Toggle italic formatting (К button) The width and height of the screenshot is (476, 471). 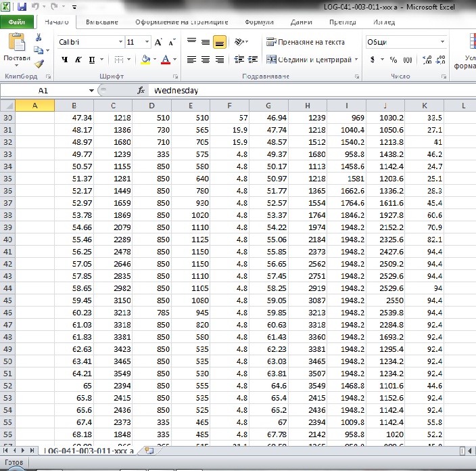[x=79, y=60]
